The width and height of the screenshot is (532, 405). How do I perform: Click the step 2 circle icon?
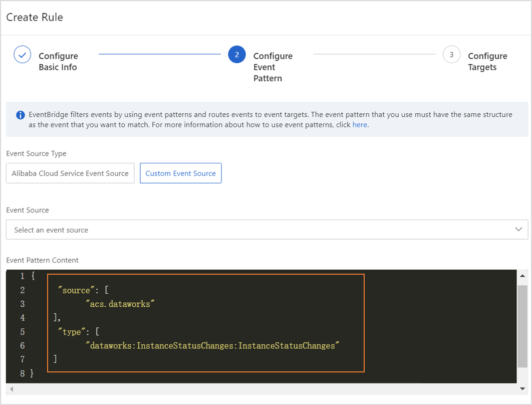(237, 55)
